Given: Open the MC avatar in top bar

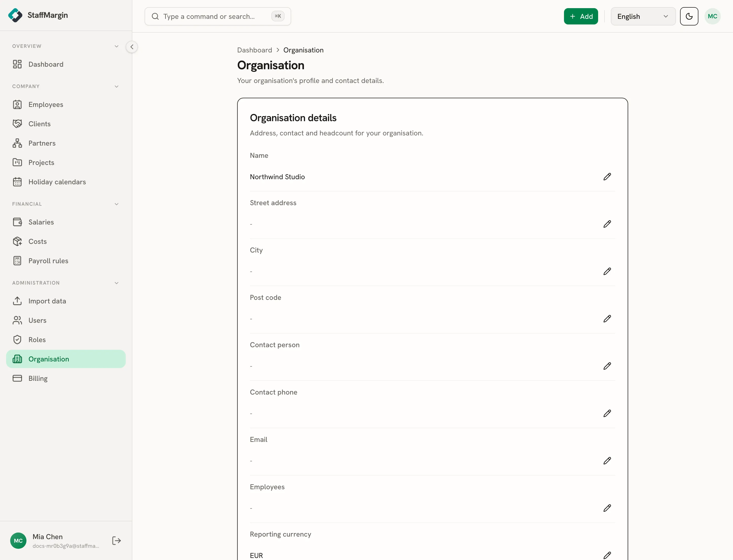Looking at the screenshot, I should tap(712, 16).
